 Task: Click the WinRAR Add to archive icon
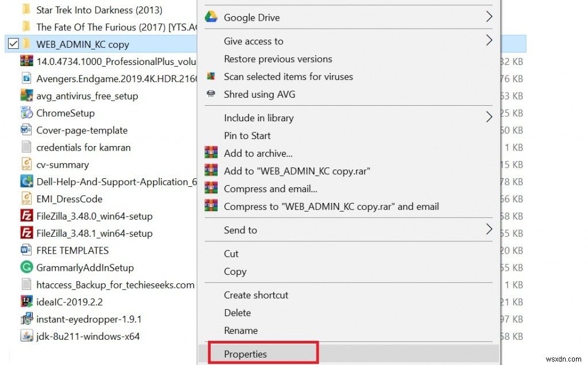click(x=211, y=153)
